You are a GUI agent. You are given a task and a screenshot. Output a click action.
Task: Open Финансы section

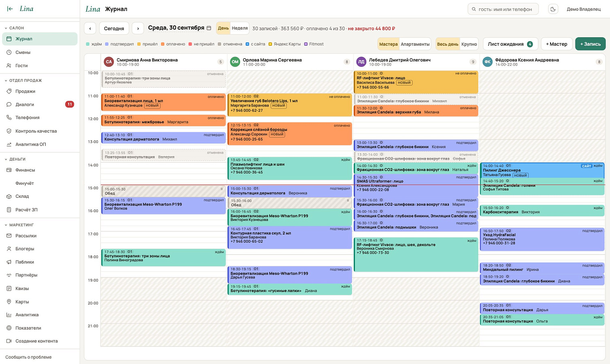[40, 170]
